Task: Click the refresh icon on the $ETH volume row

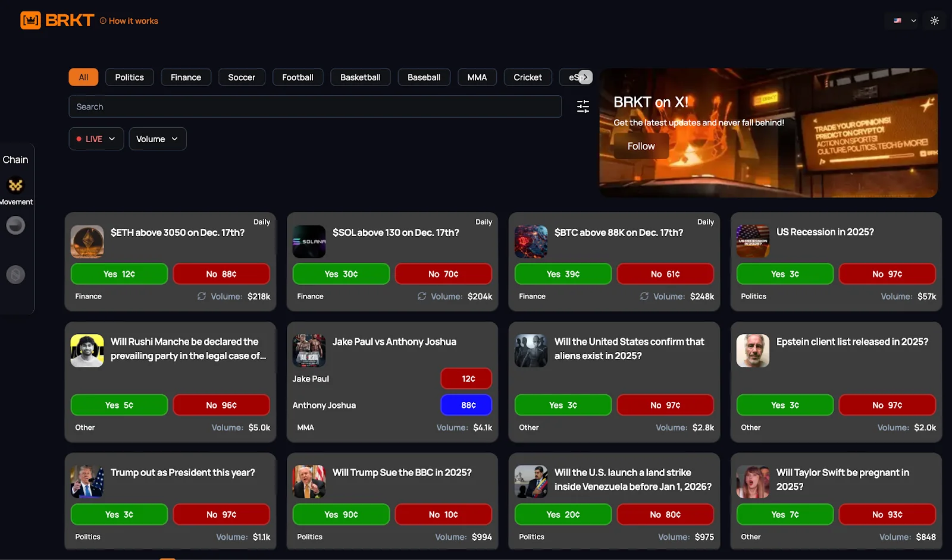Action: (201, 296)
